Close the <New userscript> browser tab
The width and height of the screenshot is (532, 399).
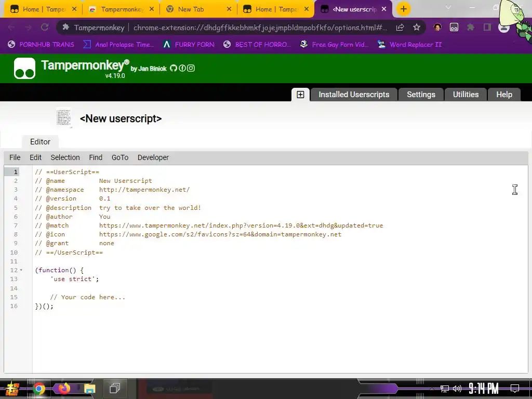pos(384,9)
